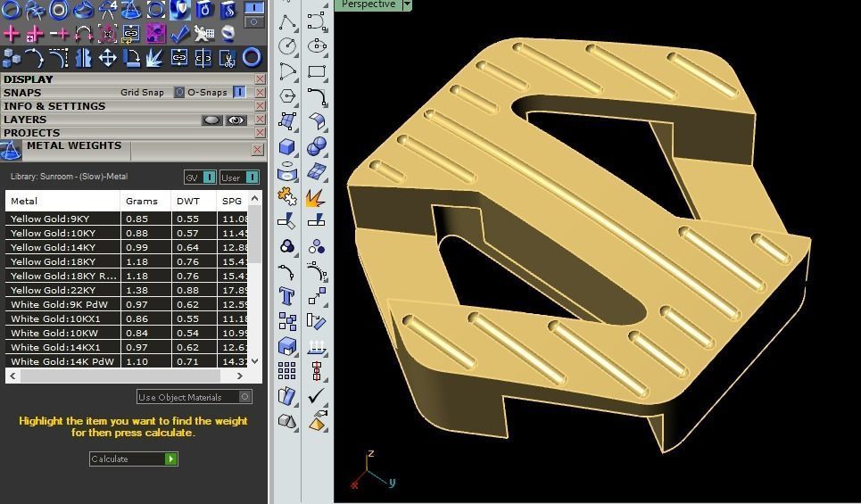Close the DISPLAY panel with X
The height and width of the screenshot is (504, 861).
point(261,79)
